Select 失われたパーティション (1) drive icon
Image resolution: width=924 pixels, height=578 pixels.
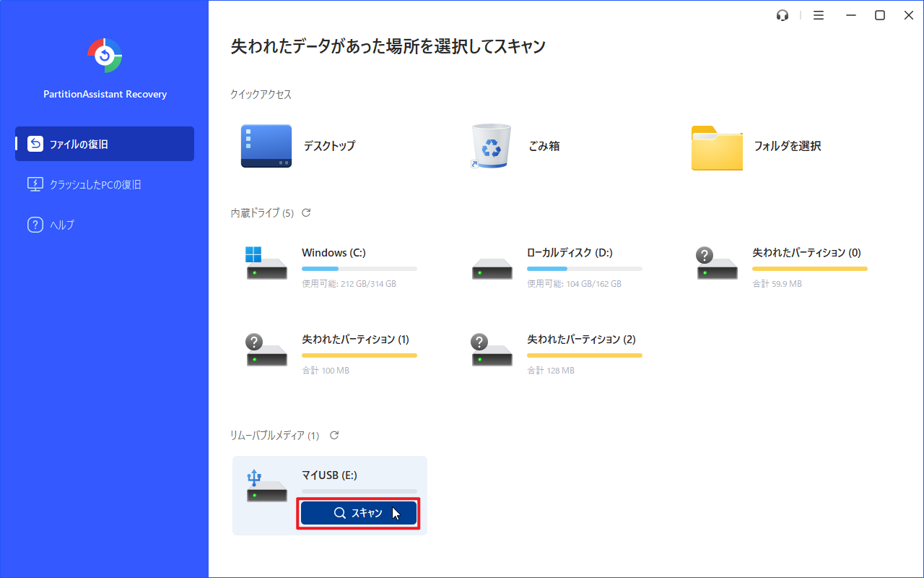[x=266, y=350]
